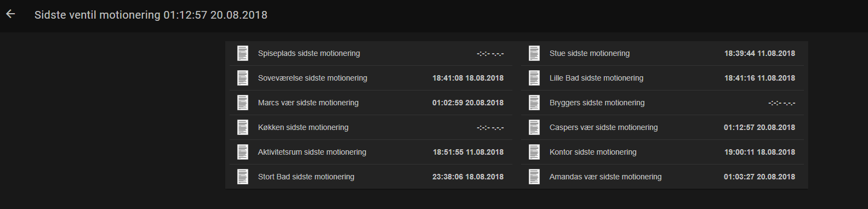
Task: Click the Bryggers document icon
Action: pos(534,103)
